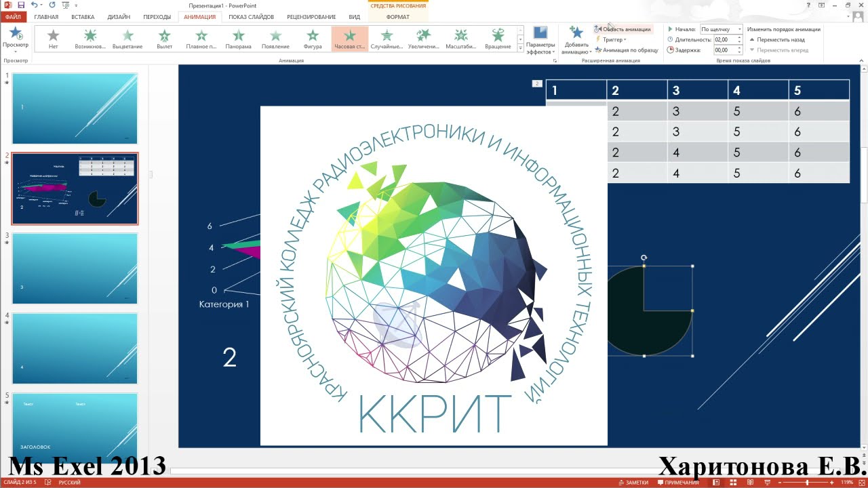
Task: Select slide 4 thumbnail
Action: point(75,348)
